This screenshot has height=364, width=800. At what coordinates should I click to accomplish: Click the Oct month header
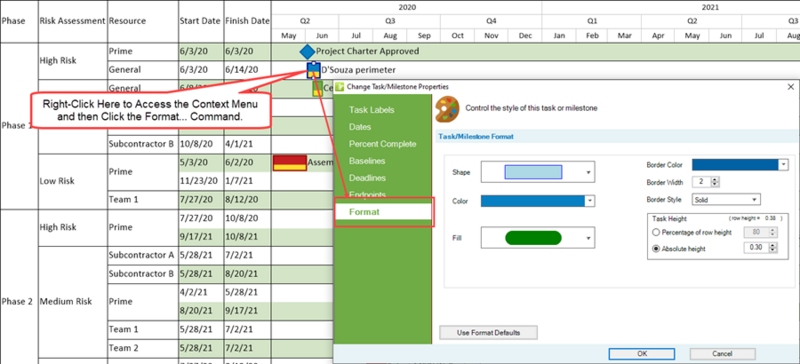click(458, 36)
